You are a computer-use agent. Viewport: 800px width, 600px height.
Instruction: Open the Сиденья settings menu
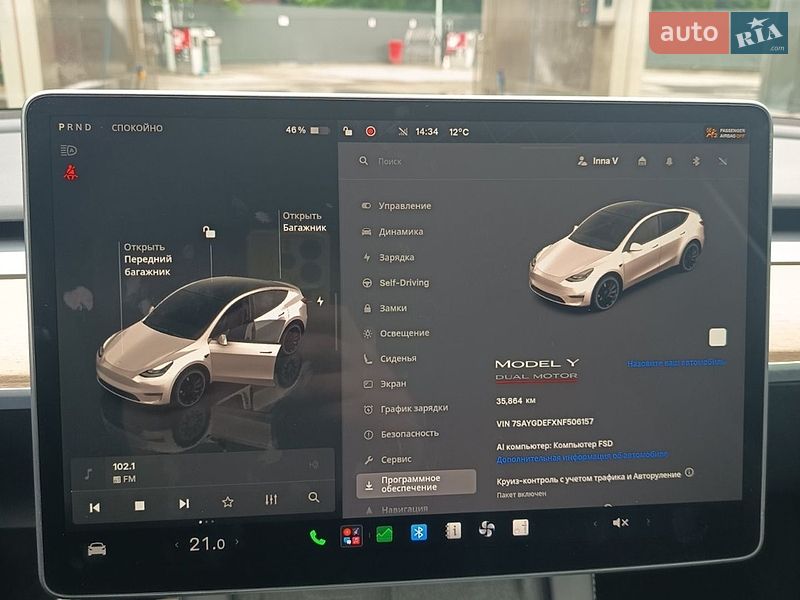click(x=390, y=359)
